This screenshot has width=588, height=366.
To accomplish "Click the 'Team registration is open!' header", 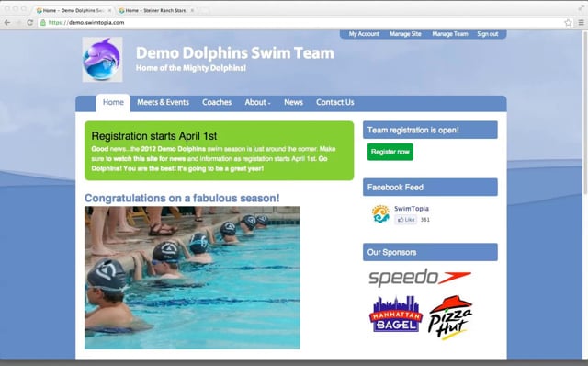I will click(x=430, y=130).
